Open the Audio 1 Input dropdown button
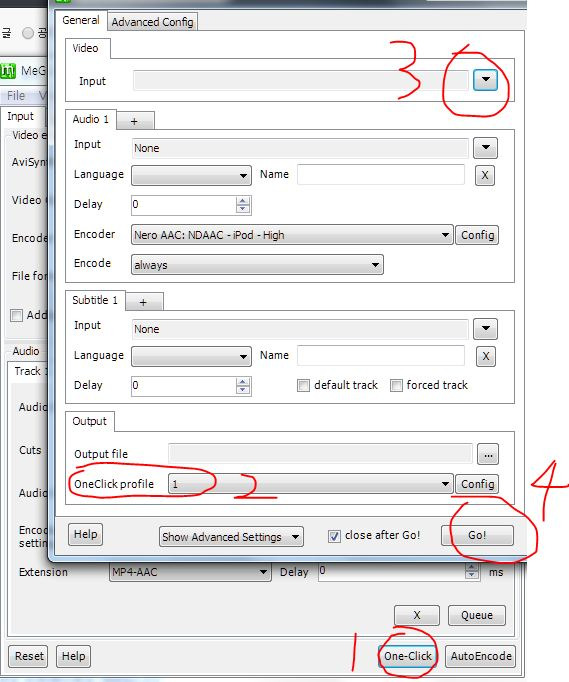The width and height of the screenshot is (569, 682). [485, 148]
